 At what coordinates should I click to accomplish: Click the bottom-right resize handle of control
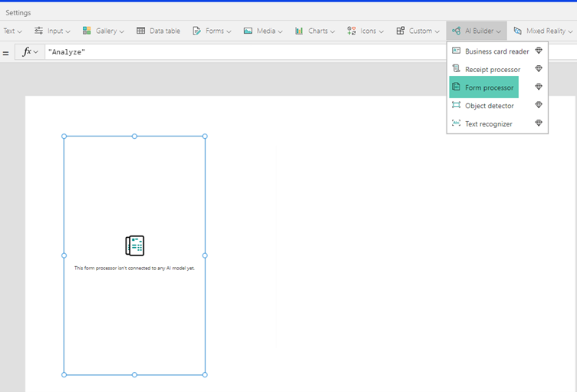tap(205, 374)
